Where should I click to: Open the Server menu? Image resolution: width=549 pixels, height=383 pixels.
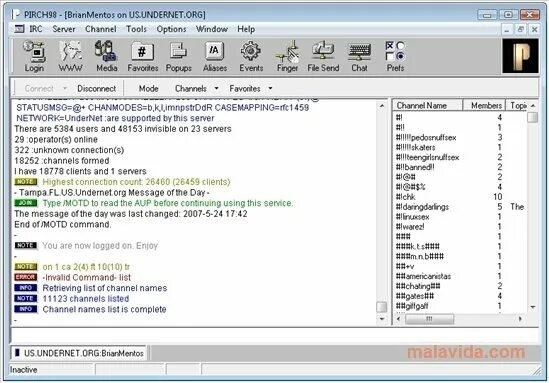64,29
